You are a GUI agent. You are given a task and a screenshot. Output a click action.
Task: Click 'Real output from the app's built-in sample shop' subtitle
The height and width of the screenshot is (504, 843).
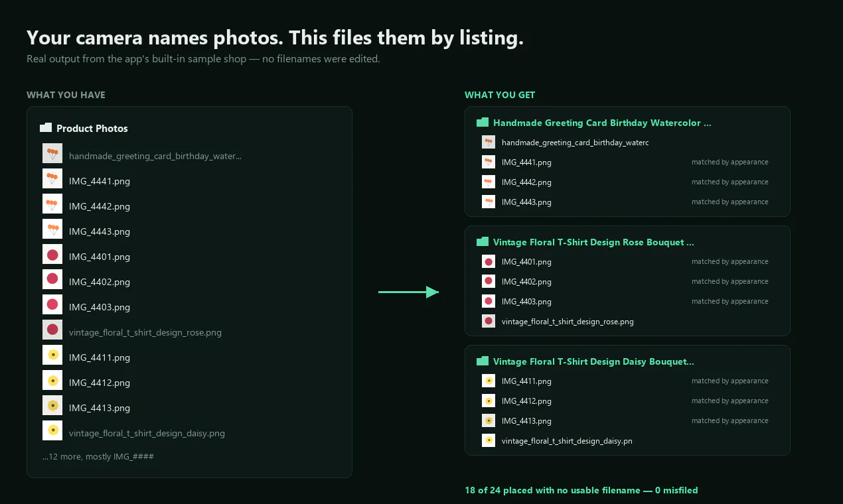pos(203,59)
